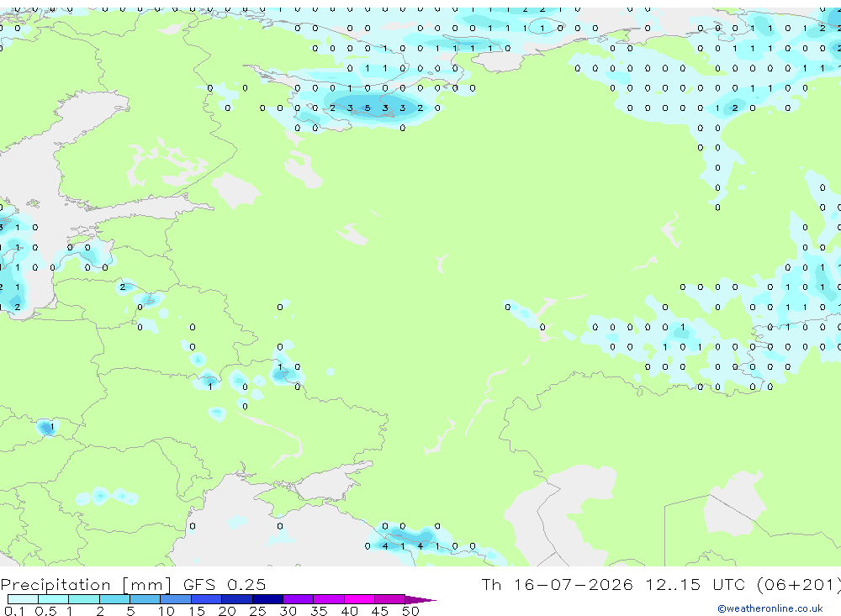This screenshot has height=616, width=841.
Task: Click the legend label "25"
Action: (x=258, y=611)
